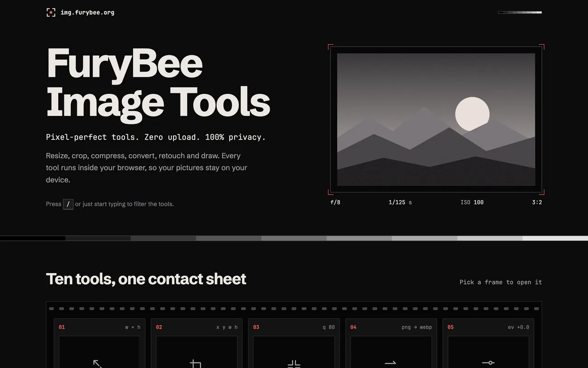
Task: Click the "w × h" label on frame 01
Action: 133,328
